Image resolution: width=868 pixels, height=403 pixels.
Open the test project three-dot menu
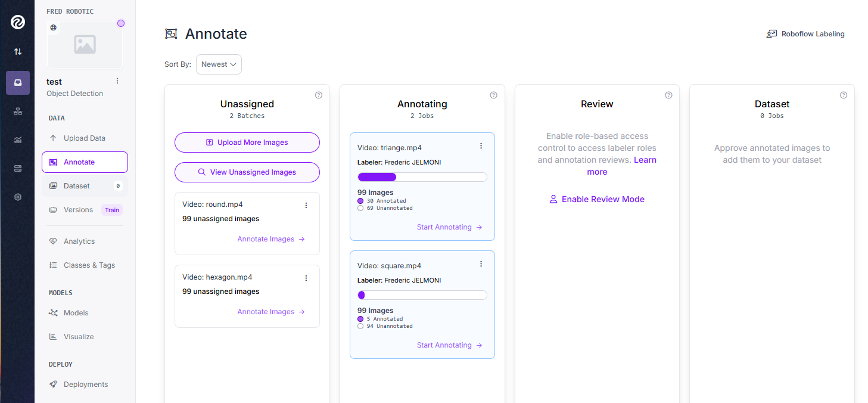tap(117, 81)
